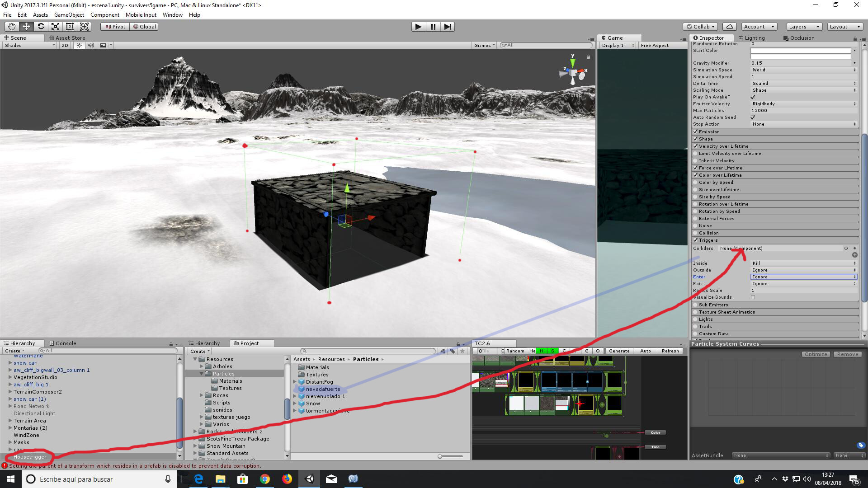868x488 pixels.
Task: Select the Hand tool in toolbar
Action: [x=12, y=27]
